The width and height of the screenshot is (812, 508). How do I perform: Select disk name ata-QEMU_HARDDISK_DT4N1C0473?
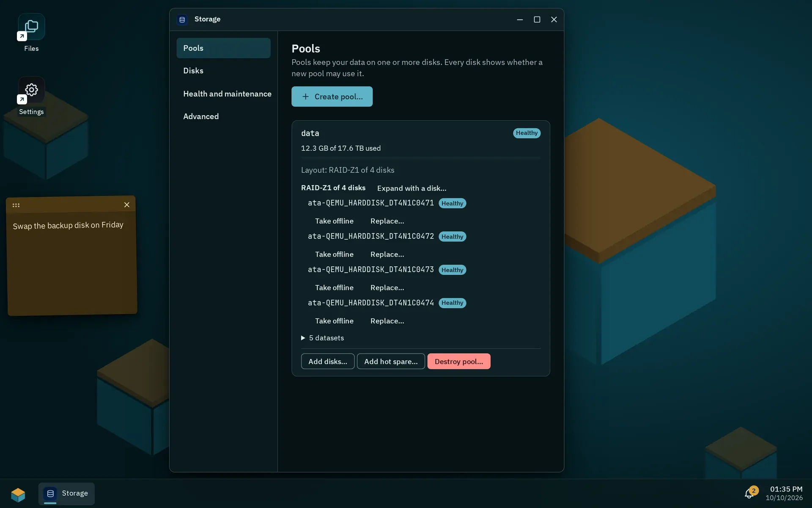point(371,270)
